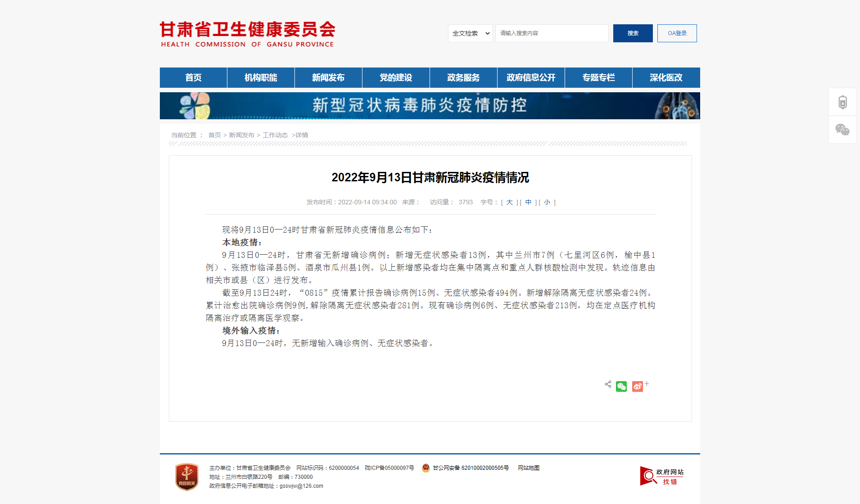Screen dimensions: 860x504
Task: Go to 工作动态 in the breadcrumb
Action: tap(275, 135)
